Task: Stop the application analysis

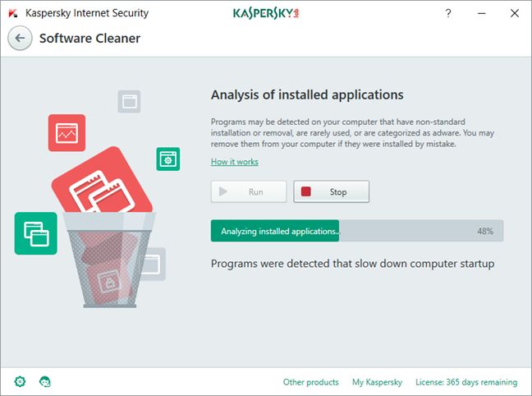Action: click(331, 191)
